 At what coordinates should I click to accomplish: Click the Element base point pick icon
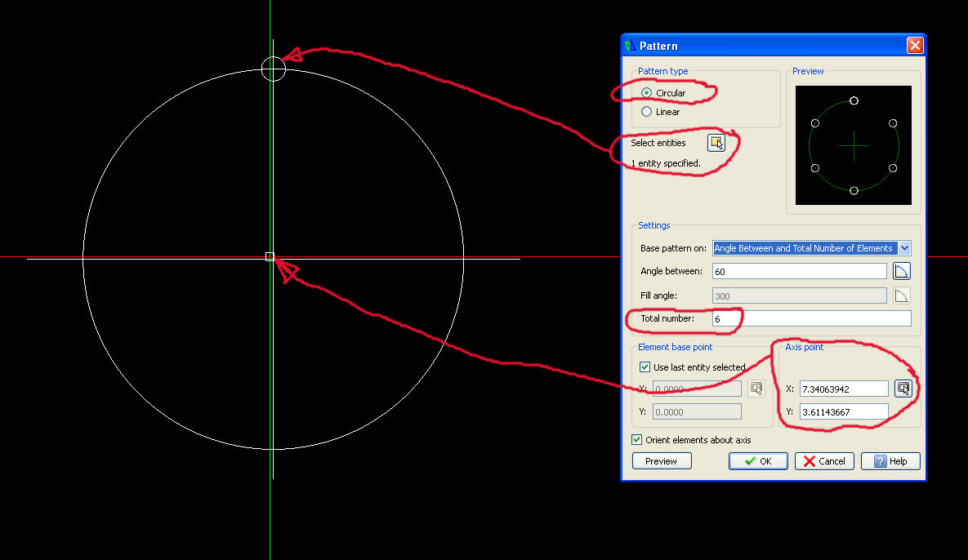click(756, 388)
